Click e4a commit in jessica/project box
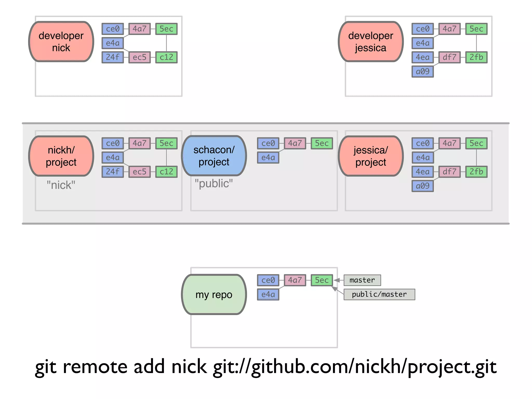Screen dimensions: 532x399 423,157
